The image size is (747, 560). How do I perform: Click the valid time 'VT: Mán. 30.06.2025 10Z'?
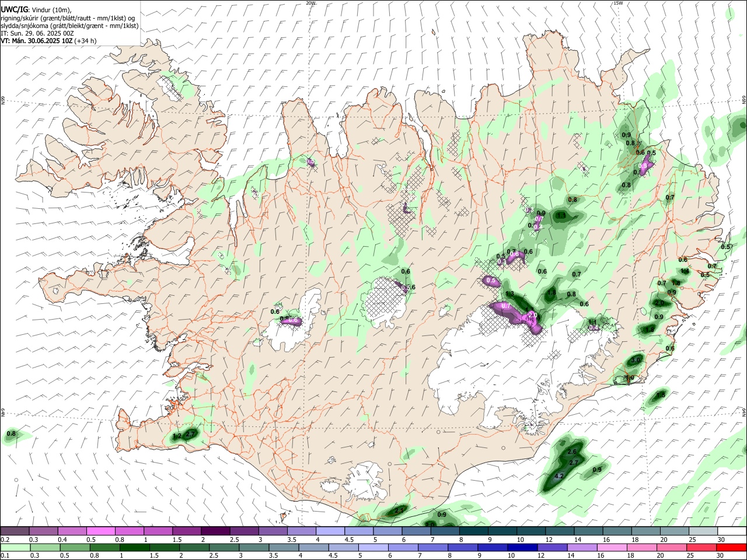click(36, 41)
